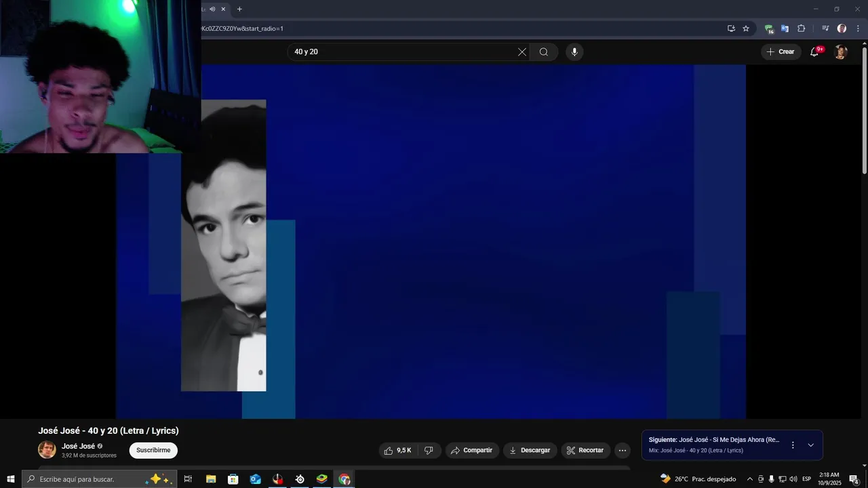Viewport: 868px width, 488px height.
Task: Open the Chrome three-dot menu
Action: click(x=858, y=28)
